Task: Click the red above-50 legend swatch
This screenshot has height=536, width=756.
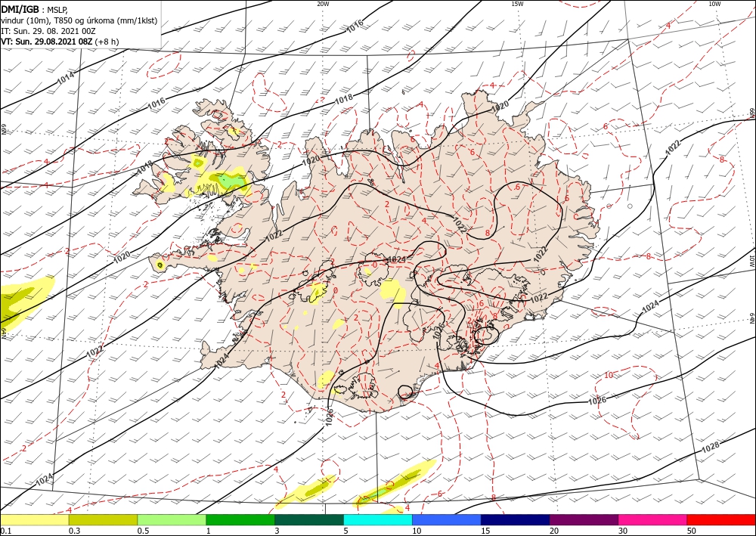Action: point(721,520)
